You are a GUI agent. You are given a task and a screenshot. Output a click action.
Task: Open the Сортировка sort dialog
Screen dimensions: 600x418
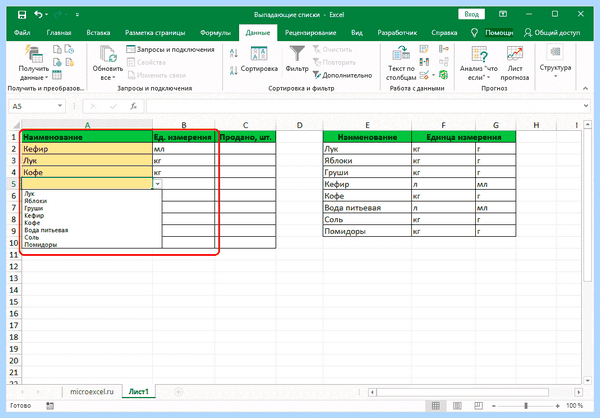259,59
